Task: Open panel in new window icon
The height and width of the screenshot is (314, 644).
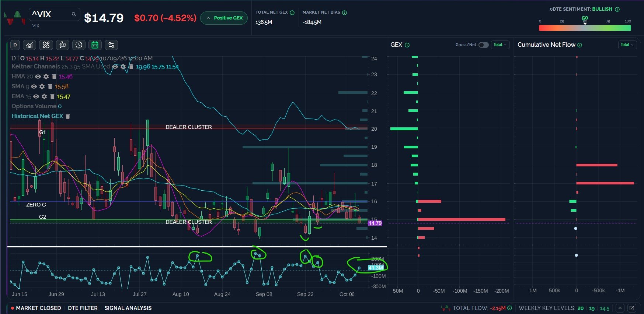Action: point(632,308)
